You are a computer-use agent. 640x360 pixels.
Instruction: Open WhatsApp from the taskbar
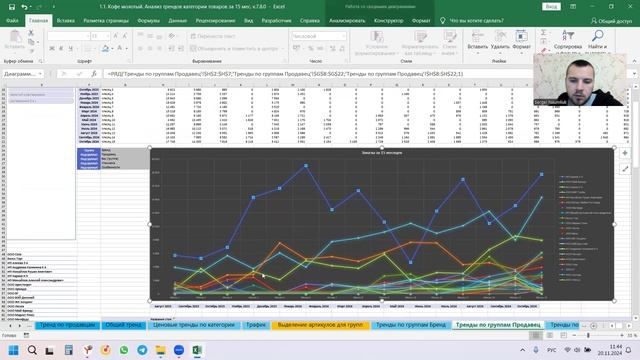coord(124,350)
